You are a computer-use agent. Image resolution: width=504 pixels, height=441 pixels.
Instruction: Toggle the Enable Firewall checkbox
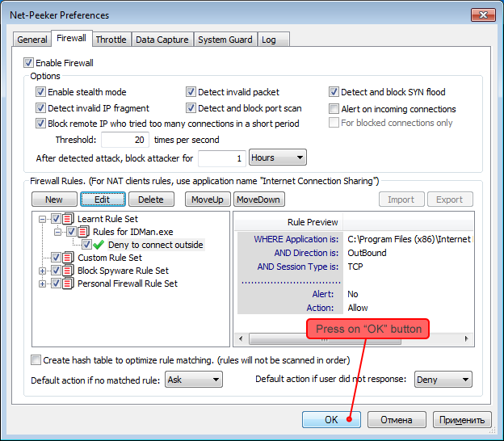click(29, 63)
